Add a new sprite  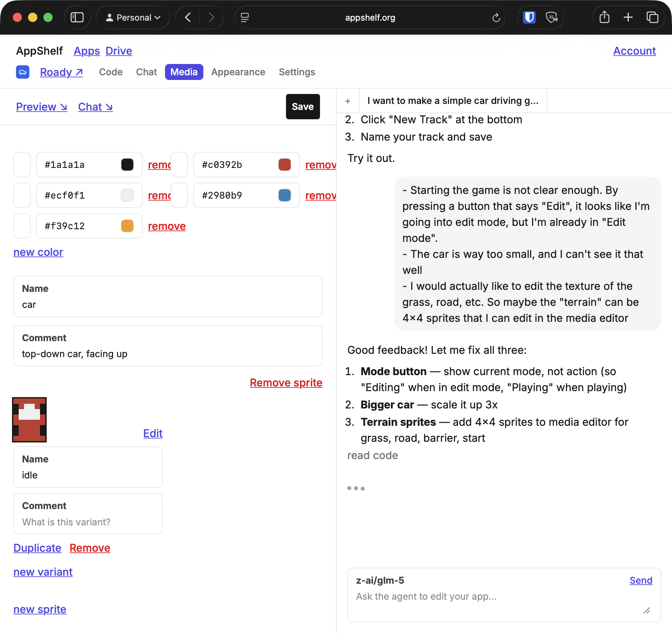click(x=40, y=609)
